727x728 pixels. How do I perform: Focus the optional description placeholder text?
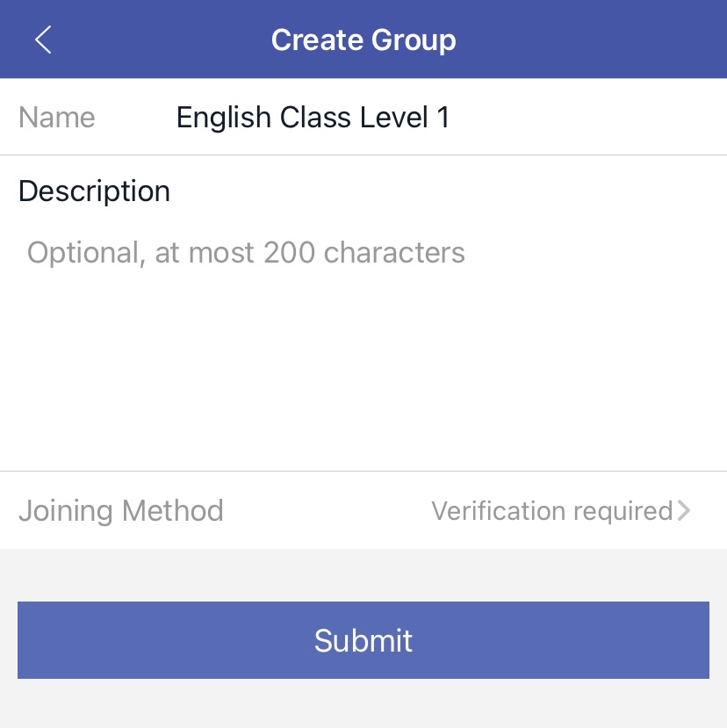246,253
